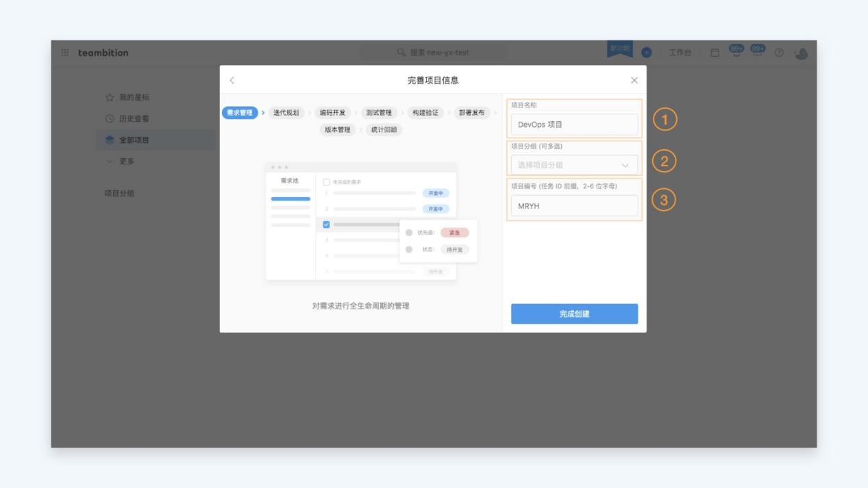Screen dimensions: 868x488
Task: Click the search box 搜索 new-yx-test
Action: tap(433, 53)
